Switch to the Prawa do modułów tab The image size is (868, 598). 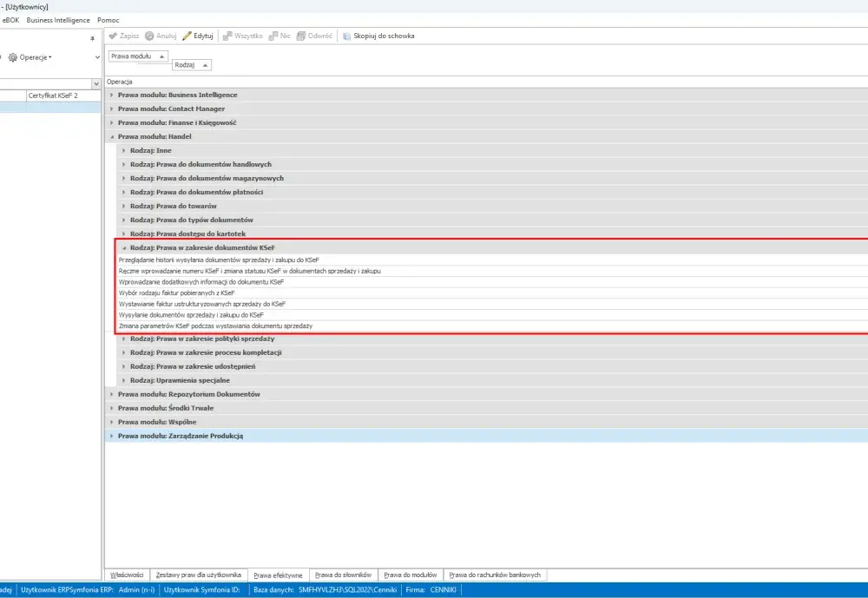411,575
